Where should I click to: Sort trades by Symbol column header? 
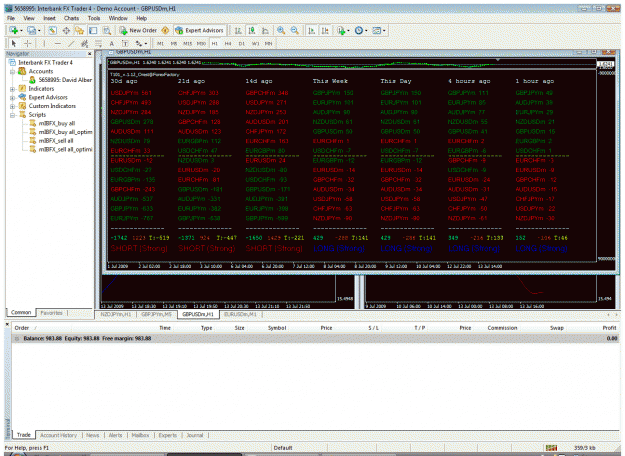(277, 328)
